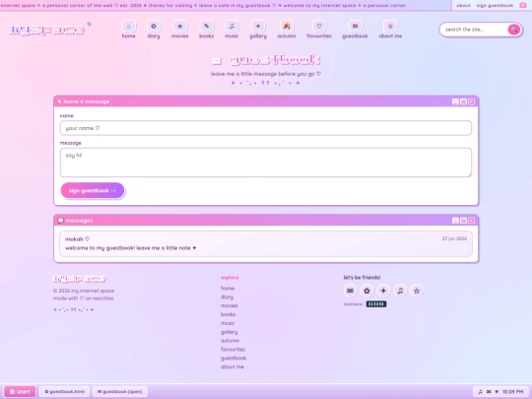Click the flower friend icon in footer
Viewport: 532px width, 399px height.
366,291
